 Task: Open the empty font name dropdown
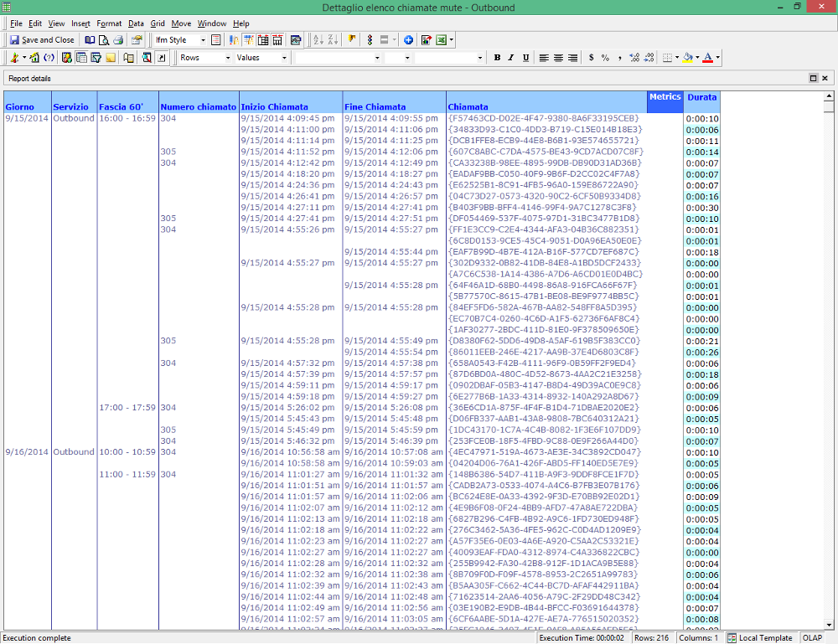[377, 58]
